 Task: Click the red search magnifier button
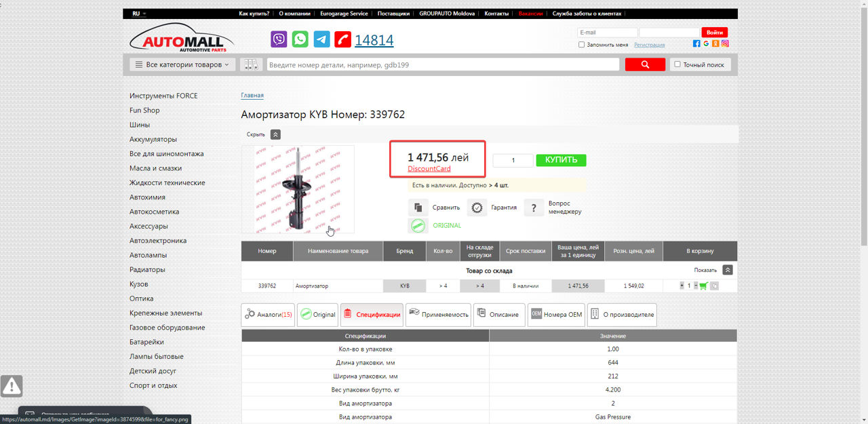pyautogui.click(x=644, y=64)
